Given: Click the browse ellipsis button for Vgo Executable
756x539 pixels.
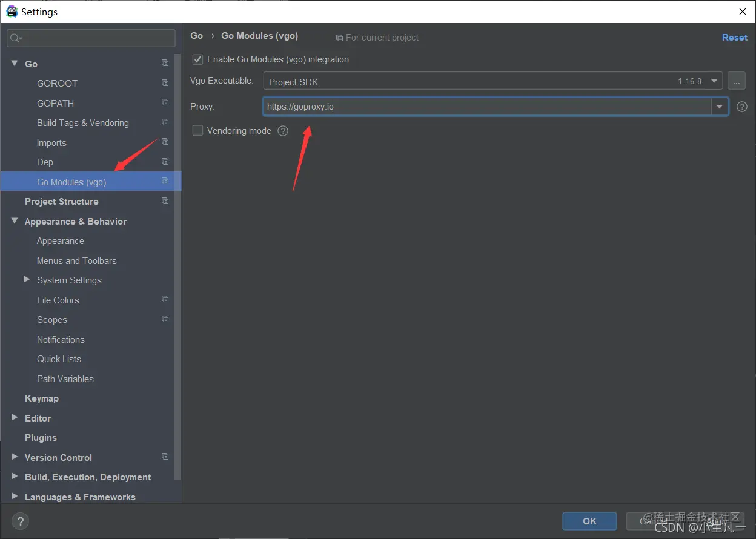Looking at the screenshot, I should coord(736,81).
